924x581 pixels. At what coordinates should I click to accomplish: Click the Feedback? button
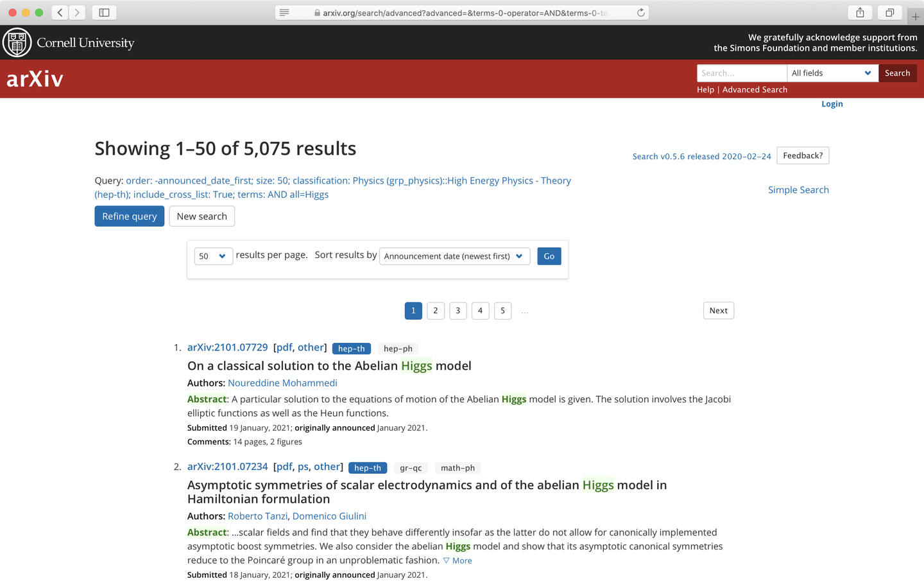803,155
